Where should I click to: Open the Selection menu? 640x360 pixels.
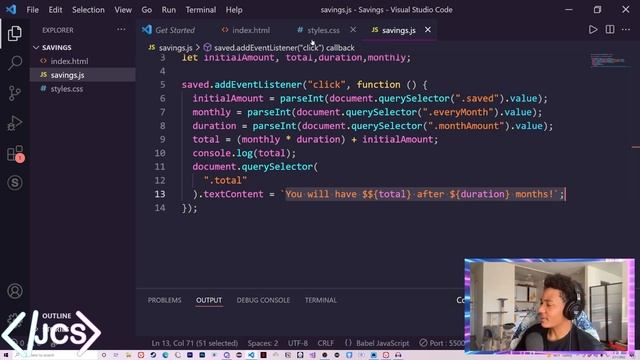(88, 10)
